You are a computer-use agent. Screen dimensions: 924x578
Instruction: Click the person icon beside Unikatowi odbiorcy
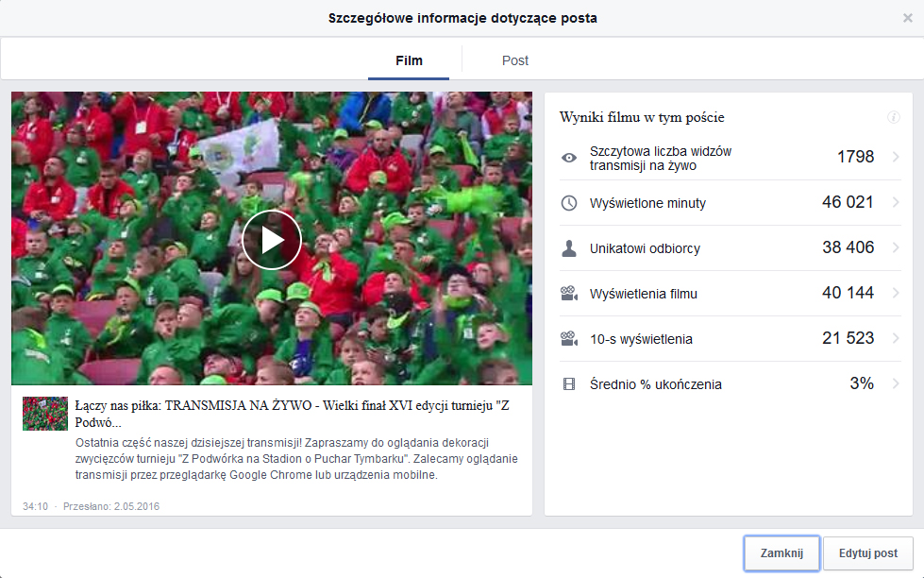569,248
